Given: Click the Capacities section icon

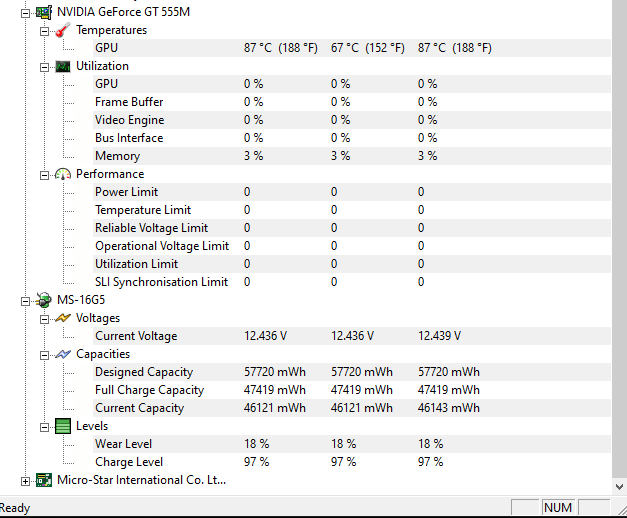Looking at the screenshot, I should tap(62, 354).
